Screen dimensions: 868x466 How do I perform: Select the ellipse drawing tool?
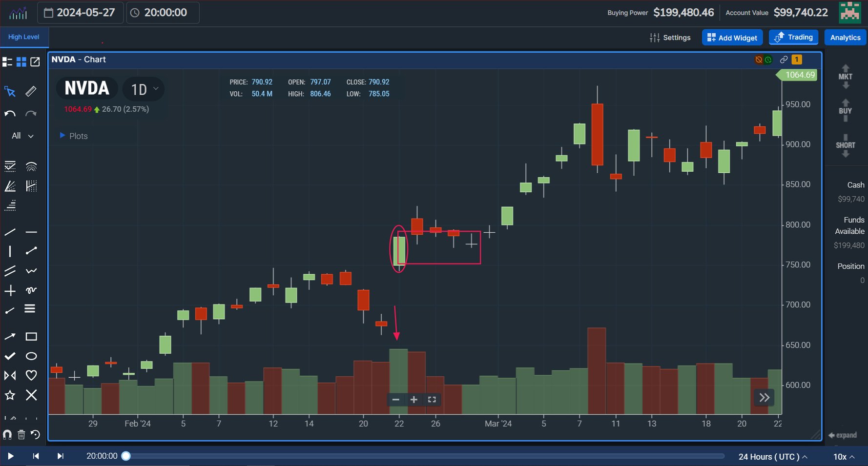[31, 356]
